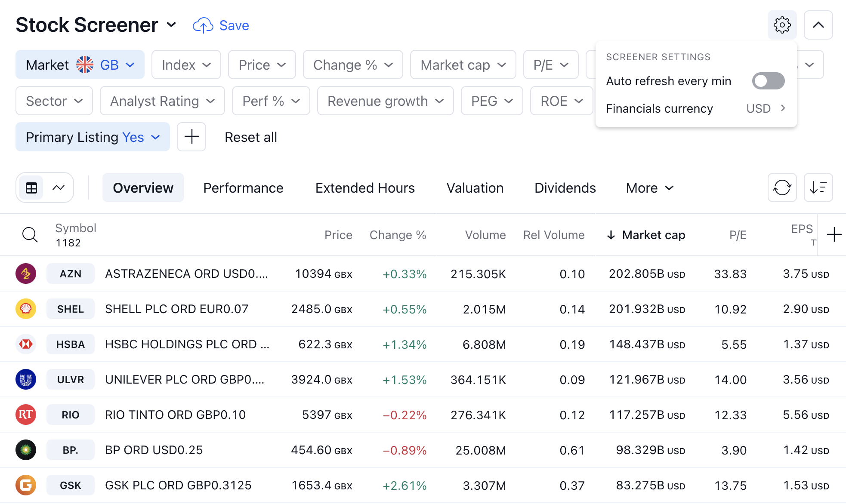Screen dimensions: 846x504
Task: Open the AZN AstraZeneca symbol row
Action: (71, 274)
